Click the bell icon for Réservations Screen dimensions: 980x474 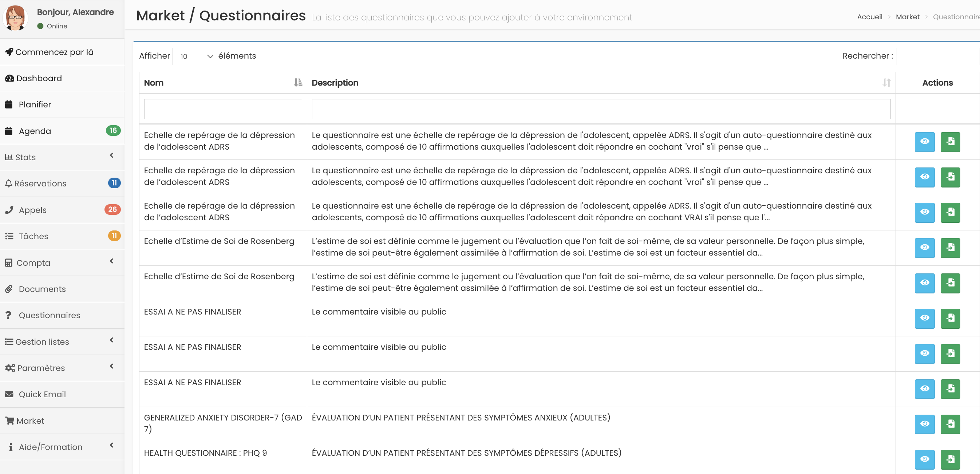[9, 183]
